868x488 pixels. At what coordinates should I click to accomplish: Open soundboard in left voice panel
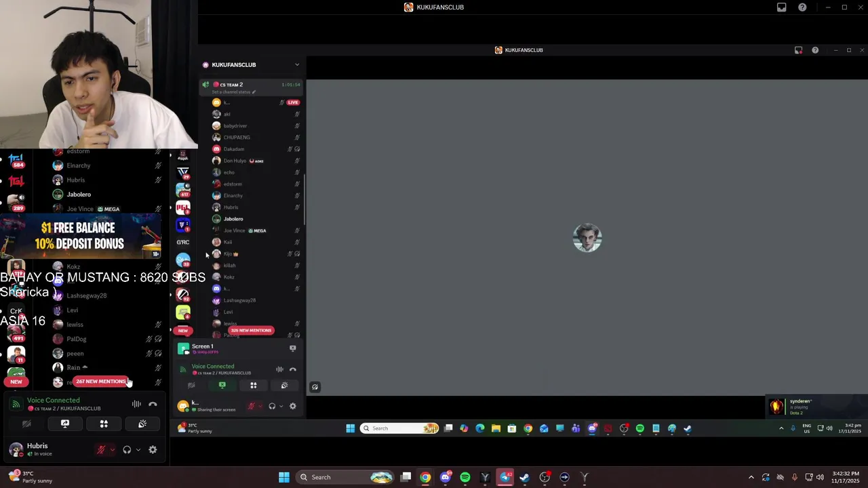[x=142, y=424]
